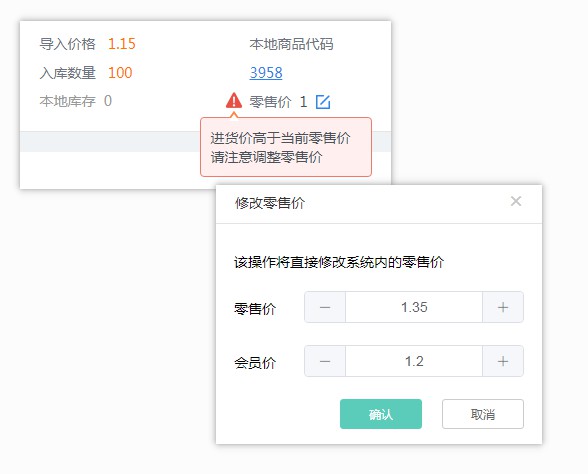Click the red warning triangle icon
This screenshot has width=588, height=474.
click(x=234, y=100)
